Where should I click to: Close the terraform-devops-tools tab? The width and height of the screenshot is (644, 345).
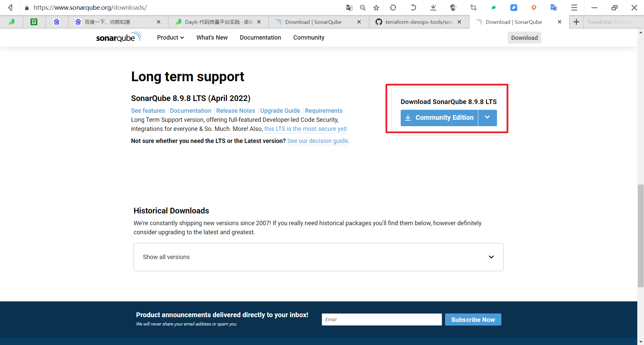(x=459, y=22)
